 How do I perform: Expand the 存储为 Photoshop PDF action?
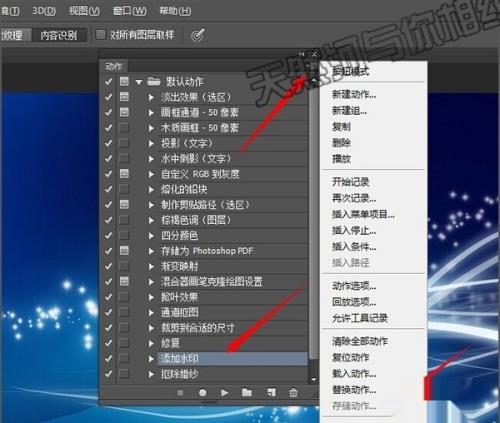151,251
